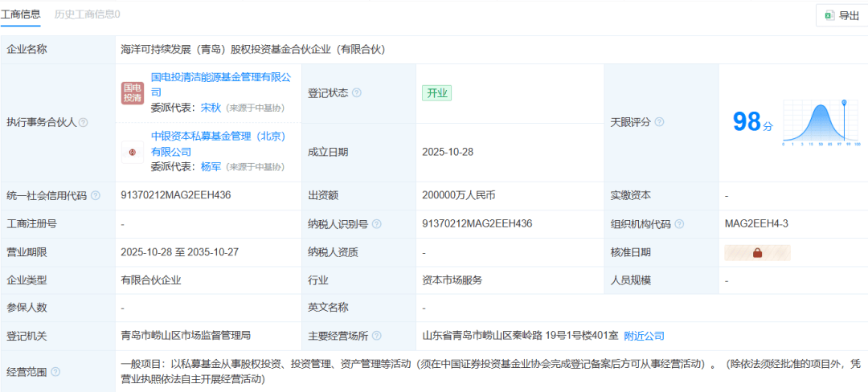Click the lock icon in 核准日期 row

[757, 253]
